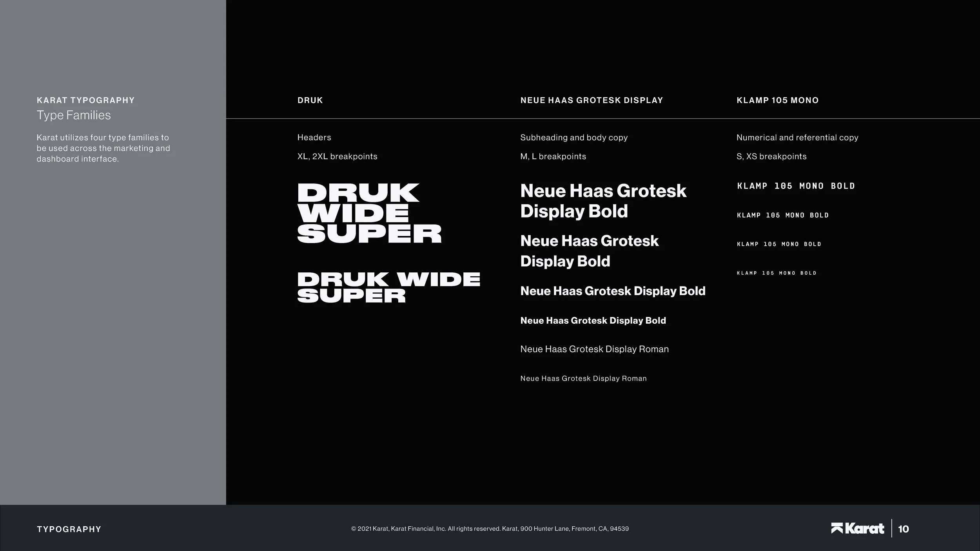Viewport: 980px width, 551px height.
Task: Select the larger "Neue Haas Grotesk Display Roman" sample
Action: click(594, 349)
